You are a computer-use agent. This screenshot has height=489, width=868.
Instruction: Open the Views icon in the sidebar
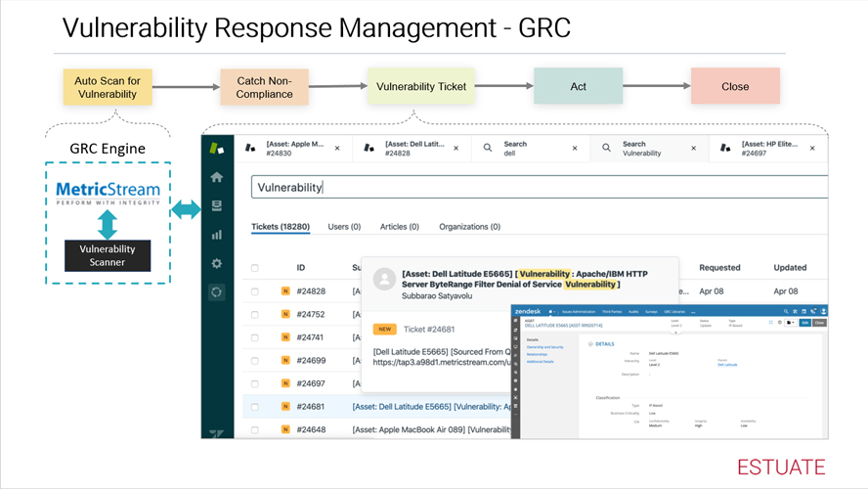216,206
